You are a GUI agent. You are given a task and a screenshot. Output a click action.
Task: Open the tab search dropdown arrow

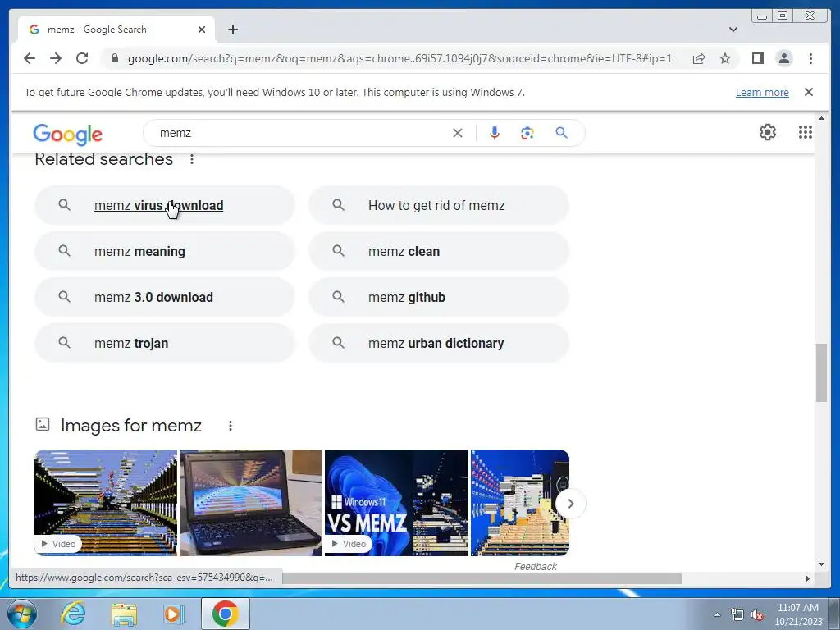tap(733, 30)
